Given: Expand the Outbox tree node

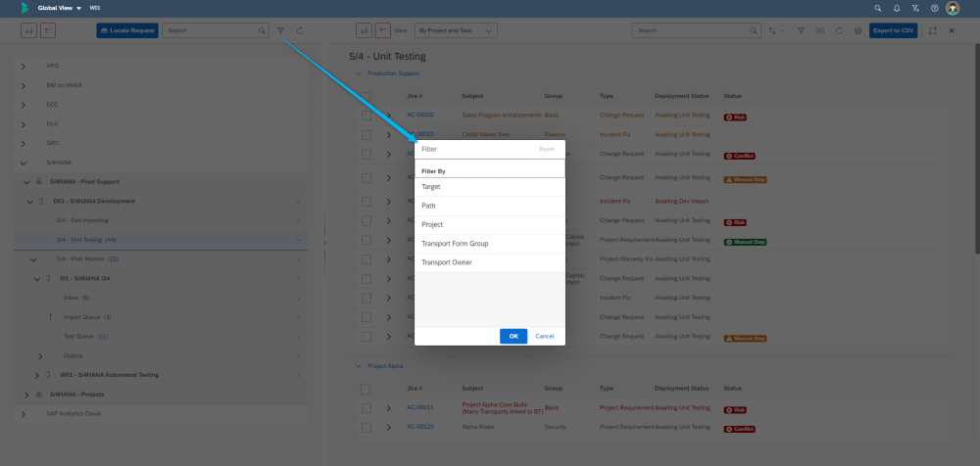Looking at the screenshot, I should [40, 356].
